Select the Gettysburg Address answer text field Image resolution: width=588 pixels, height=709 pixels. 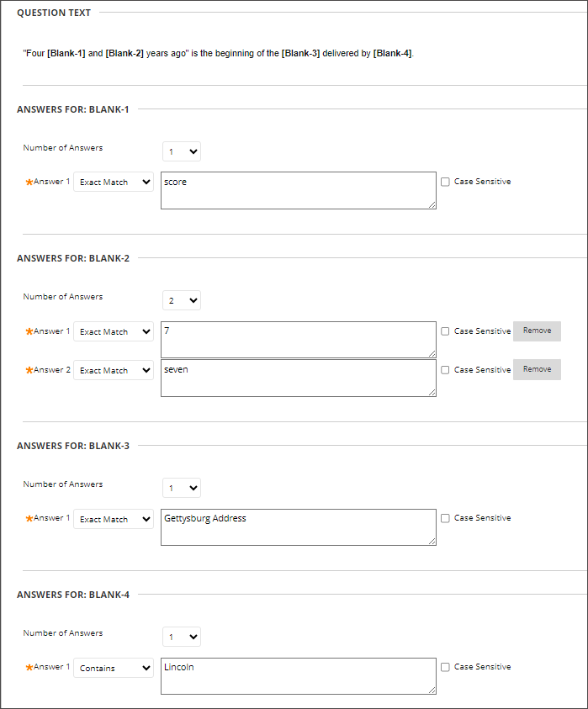pyautogui.click(x=298, y=527)
